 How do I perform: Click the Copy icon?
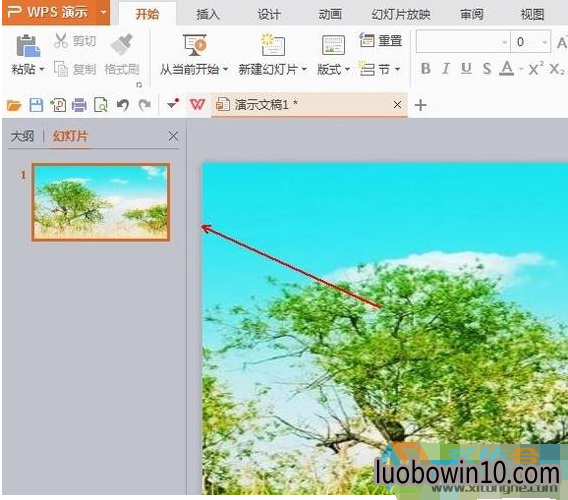coord(61,69)
